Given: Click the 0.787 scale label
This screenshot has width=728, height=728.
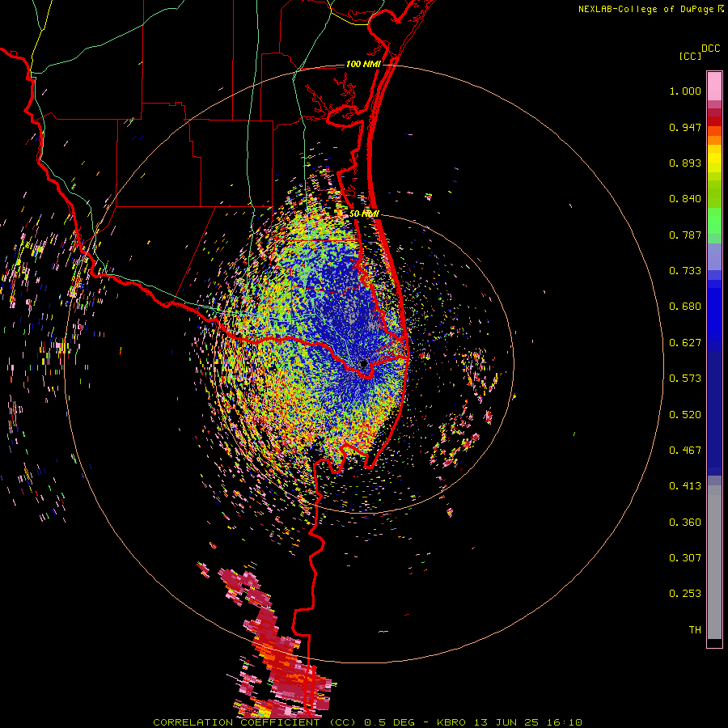Looking at the screenshot, I should pos(685,235).
